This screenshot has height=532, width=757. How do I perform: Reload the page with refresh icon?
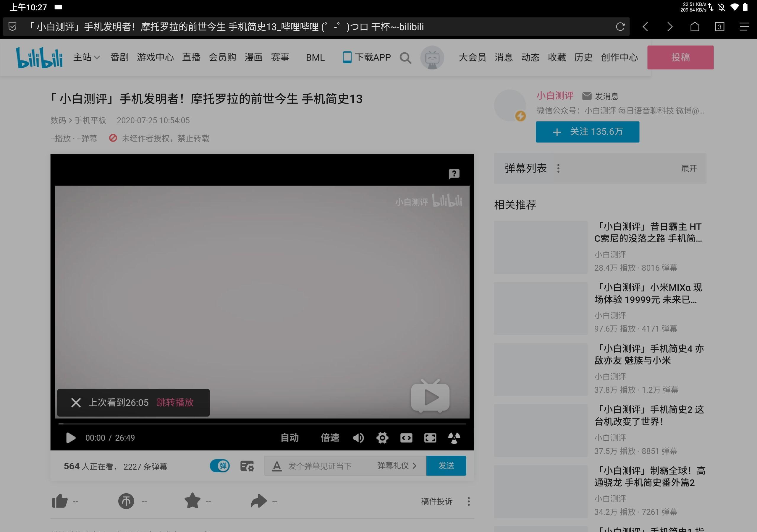620,27
